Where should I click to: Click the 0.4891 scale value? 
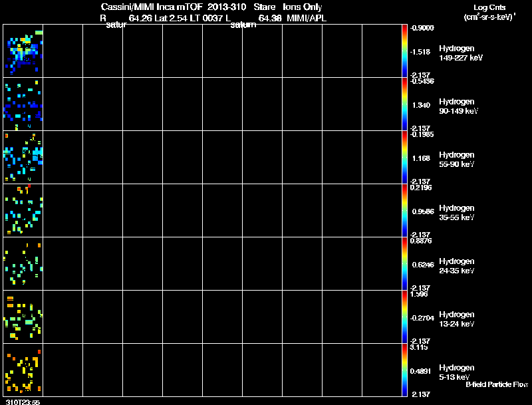pyautogui.click(x=421, y=371)
